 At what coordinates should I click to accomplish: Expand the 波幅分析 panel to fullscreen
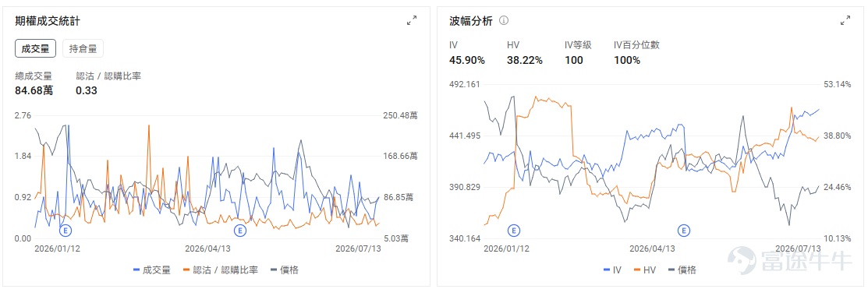[845, 20]
